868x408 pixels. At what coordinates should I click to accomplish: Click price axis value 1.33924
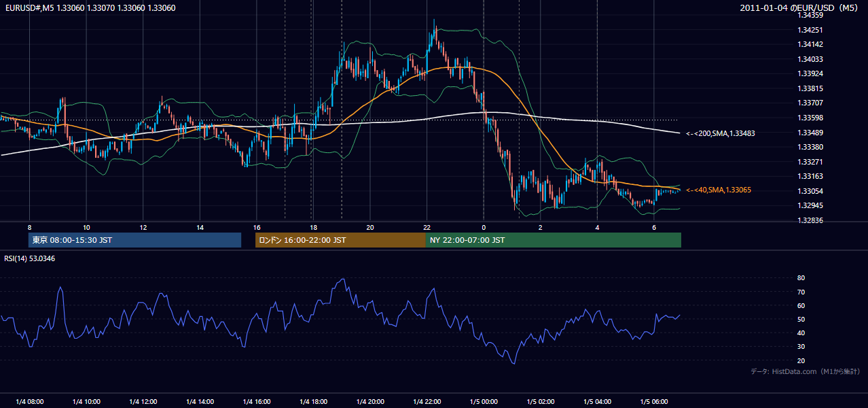click(811, 73)
